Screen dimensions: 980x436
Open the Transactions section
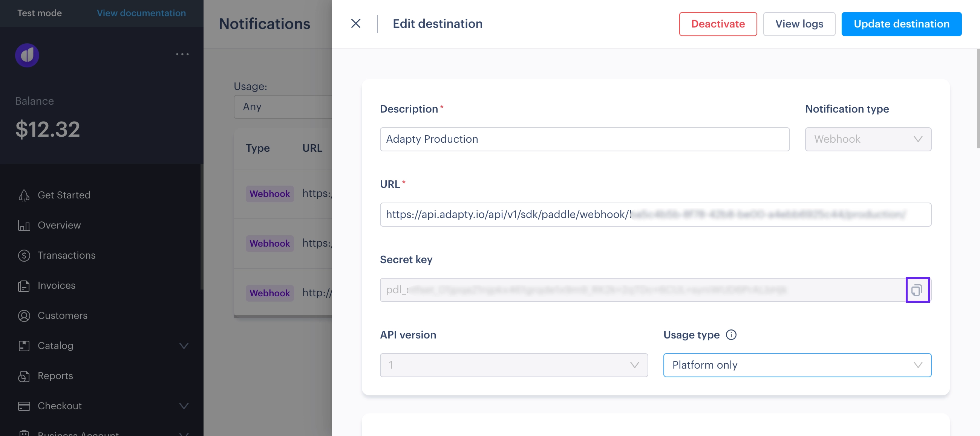point(67,255)
